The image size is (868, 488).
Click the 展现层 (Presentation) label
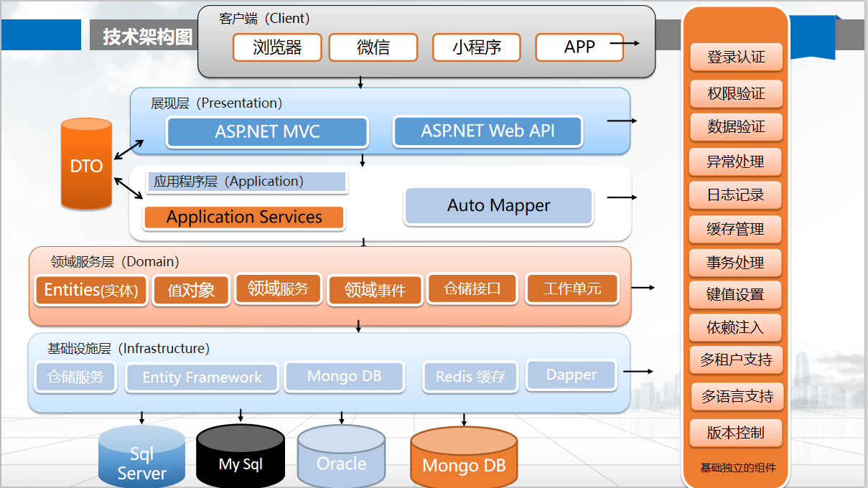[217, 103]
